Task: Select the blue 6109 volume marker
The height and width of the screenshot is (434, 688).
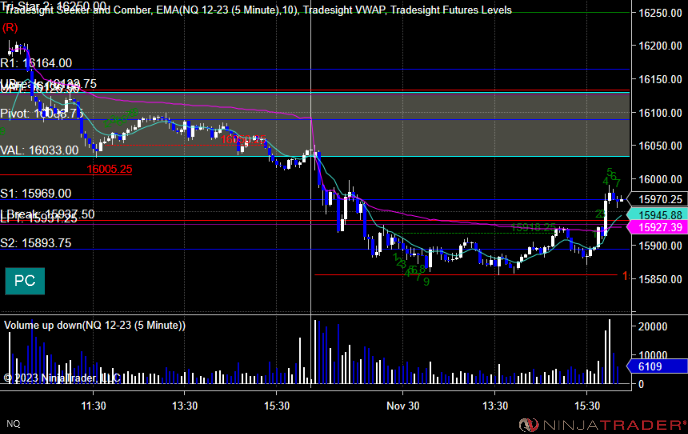Action: tap(657, 366)
